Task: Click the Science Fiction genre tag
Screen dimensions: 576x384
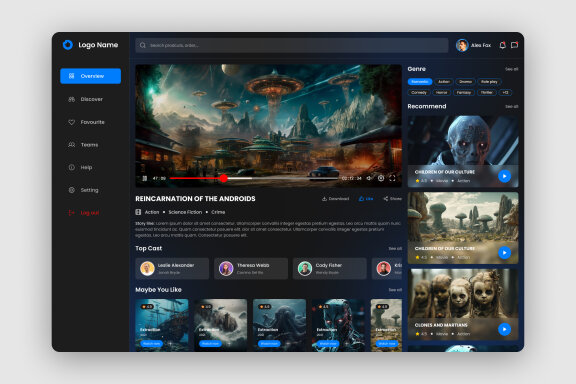Action: click(185, 212)
